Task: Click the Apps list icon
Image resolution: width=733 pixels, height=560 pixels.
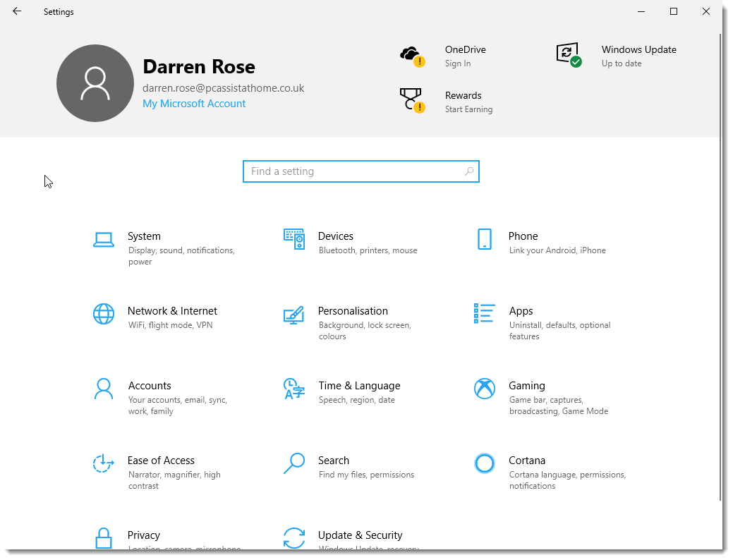Action: coord(484,314)
